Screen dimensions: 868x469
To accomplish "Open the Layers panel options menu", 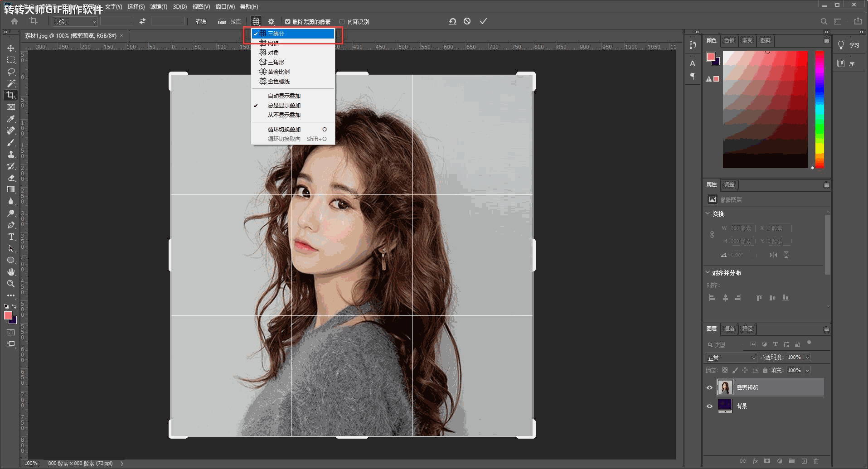I will pos(826,329).
